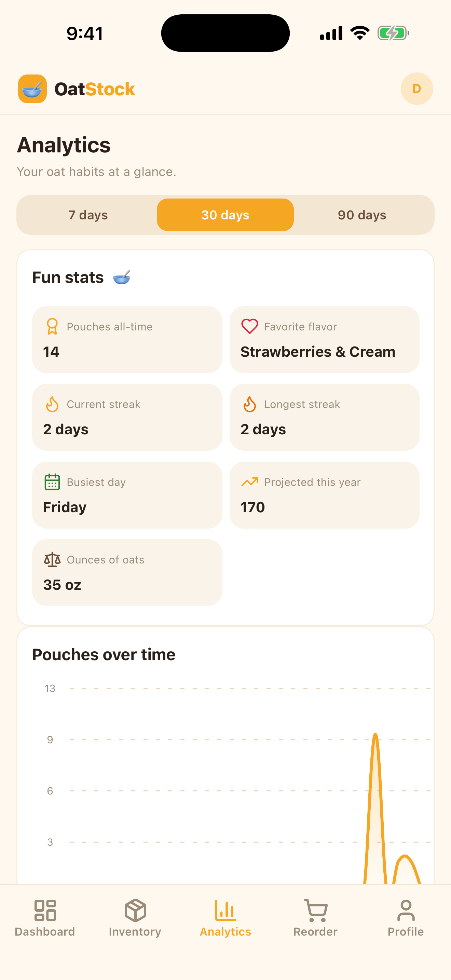Tap the tall peak on Pouches over time chart
Image resolution: width=451 pixels, height=980 pixels.
click(375, 736)
